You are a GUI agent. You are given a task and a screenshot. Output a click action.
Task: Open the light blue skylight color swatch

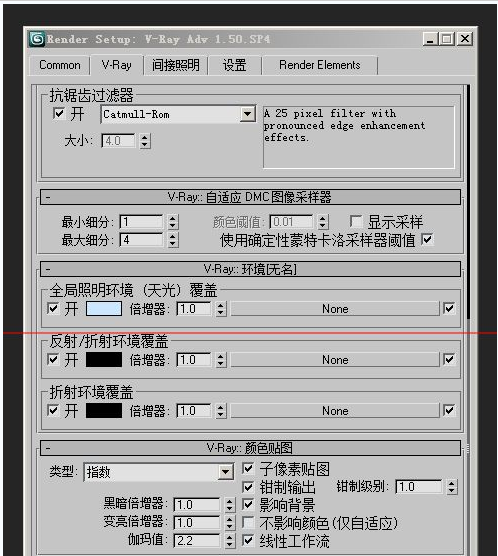(104, 308)
